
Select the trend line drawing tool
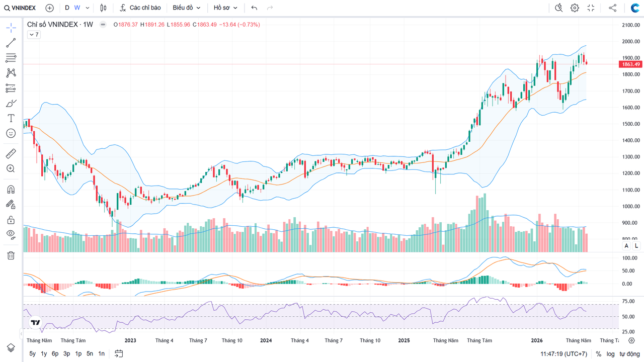tap(11, 43)
